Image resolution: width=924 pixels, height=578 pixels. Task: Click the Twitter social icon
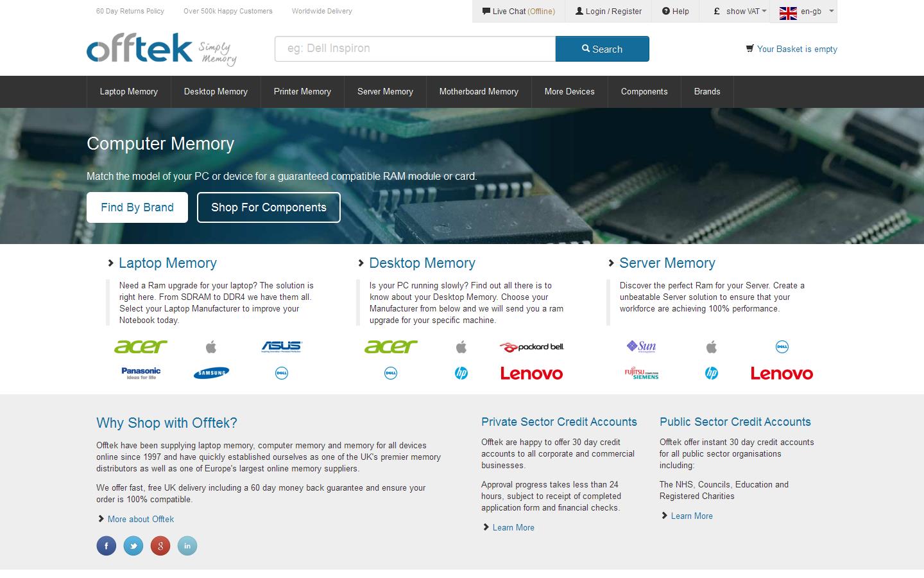133,545
